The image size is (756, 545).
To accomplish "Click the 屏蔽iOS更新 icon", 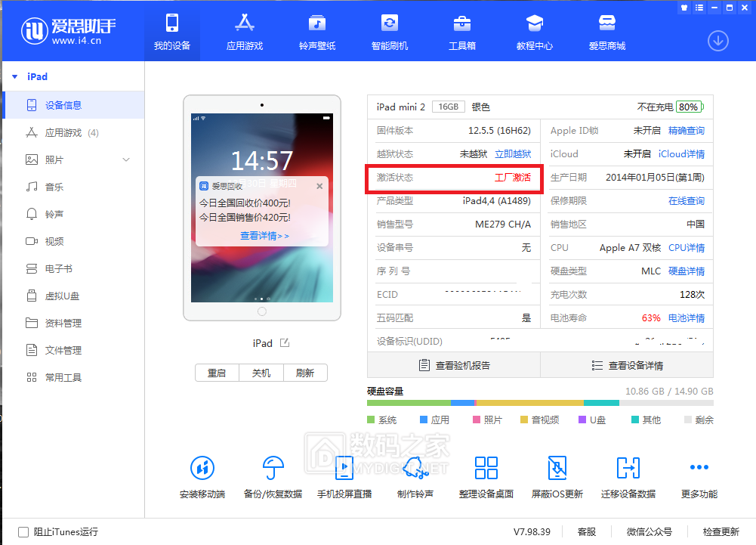I will click(x=557, y=467).
